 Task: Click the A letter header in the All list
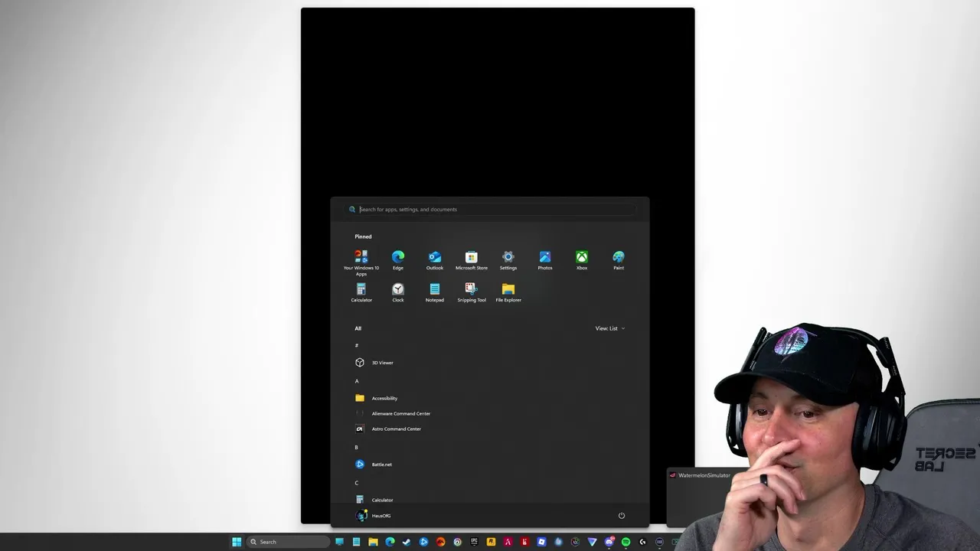point(357,381)
